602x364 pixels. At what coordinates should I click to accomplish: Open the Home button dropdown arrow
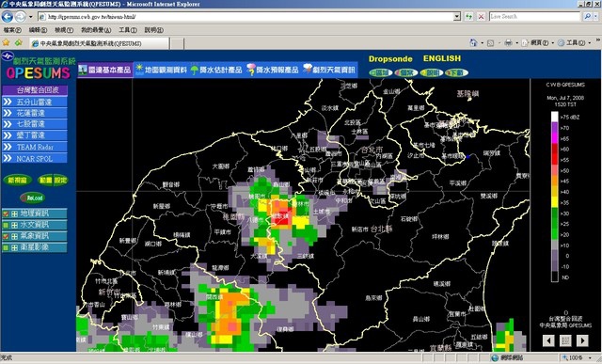pyautogui.click(x=482, y=43)
